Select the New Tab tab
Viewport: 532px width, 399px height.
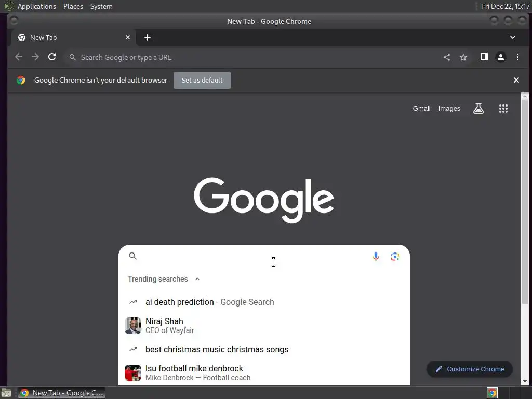[74, 37]
